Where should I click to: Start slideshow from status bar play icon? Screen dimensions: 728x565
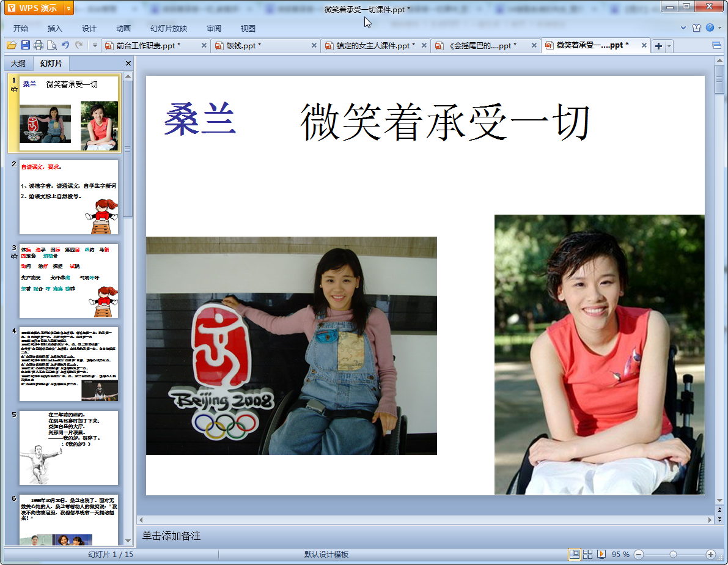tap(601, 554)
